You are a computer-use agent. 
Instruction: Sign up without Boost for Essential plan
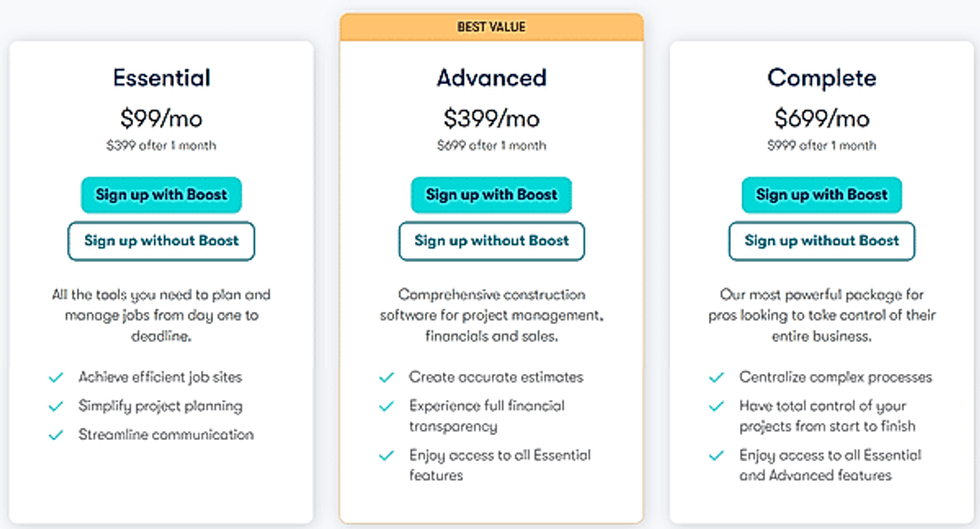[x=161, y=241]
